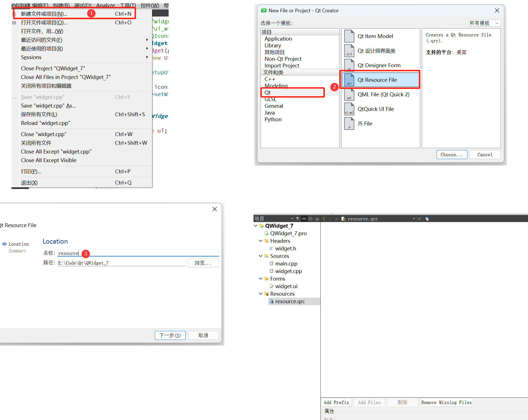Close the resource.qrc document with X
This screenshot has height=420, width=528.
(x=419, y=219)
